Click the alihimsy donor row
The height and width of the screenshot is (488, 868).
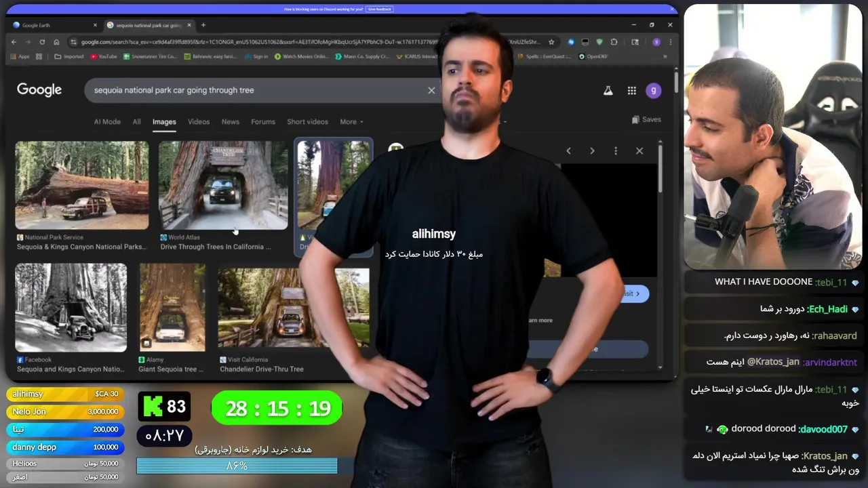(66, 394)
